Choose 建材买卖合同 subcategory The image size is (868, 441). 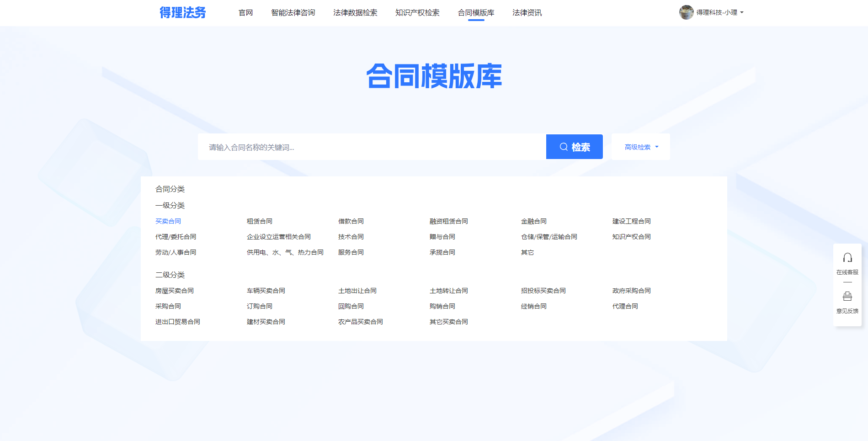tap(266, 322)
